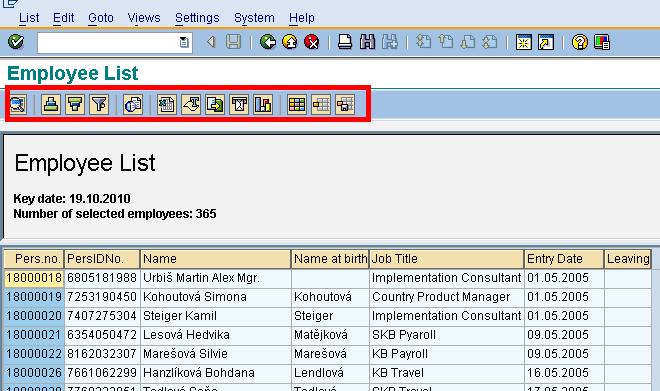Select the Entry Date column header
This screenshot has width=660, height=391.
[x=564, y=259]
